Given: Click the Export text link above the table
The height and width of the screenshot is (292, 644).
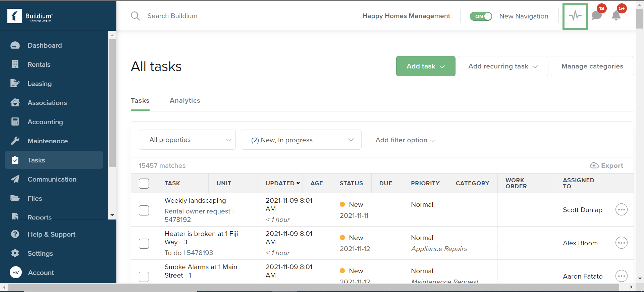Looking at the screenshot, I should tap(612, 165).
